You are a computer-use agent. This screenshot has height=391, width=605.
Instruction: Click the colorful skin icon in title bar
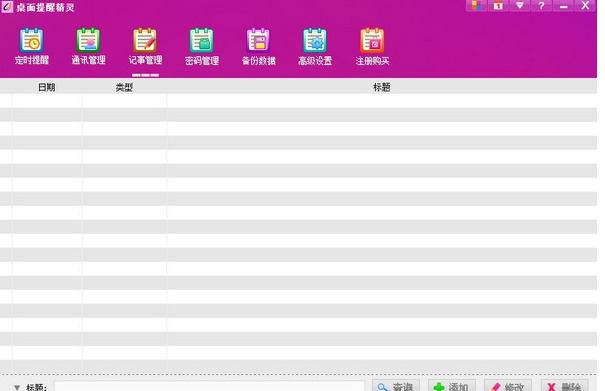[x=477, y=6]
